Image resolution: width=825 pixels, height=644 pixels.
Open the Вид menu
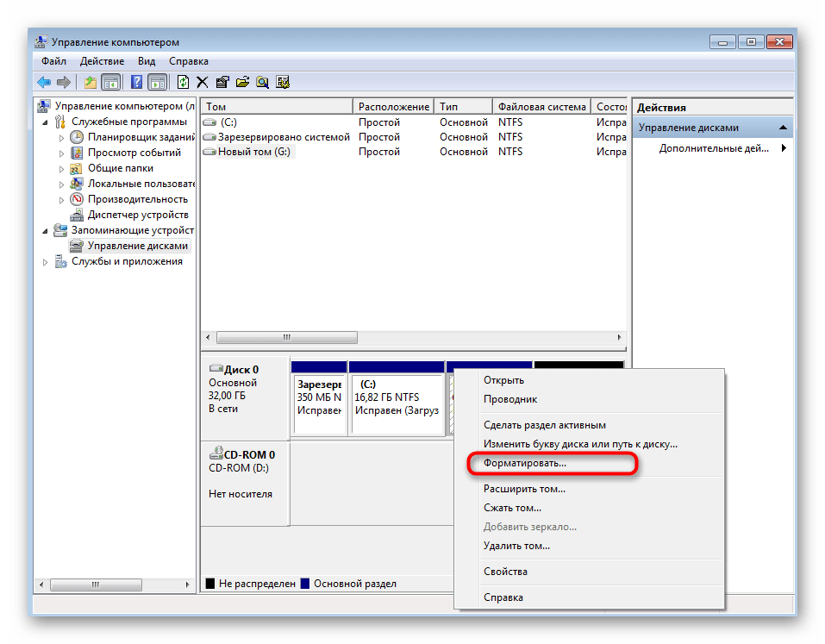coord(147,61)
